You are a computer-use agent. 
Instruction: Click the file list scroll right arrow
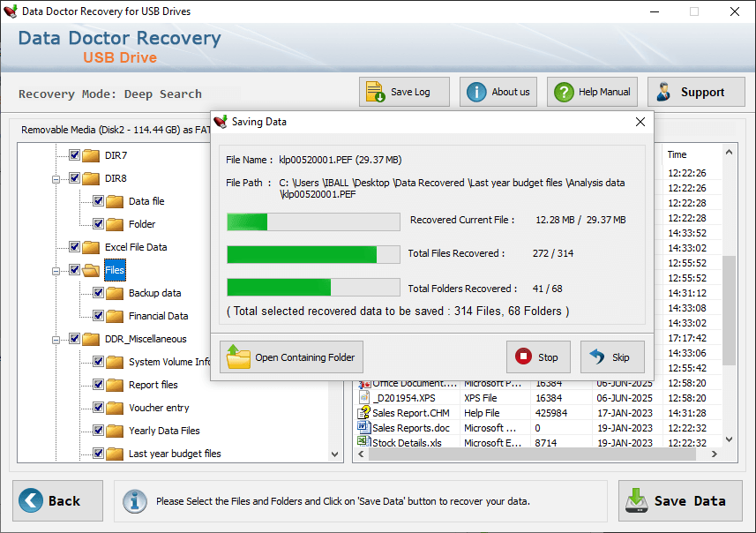[x=715, y=454]
